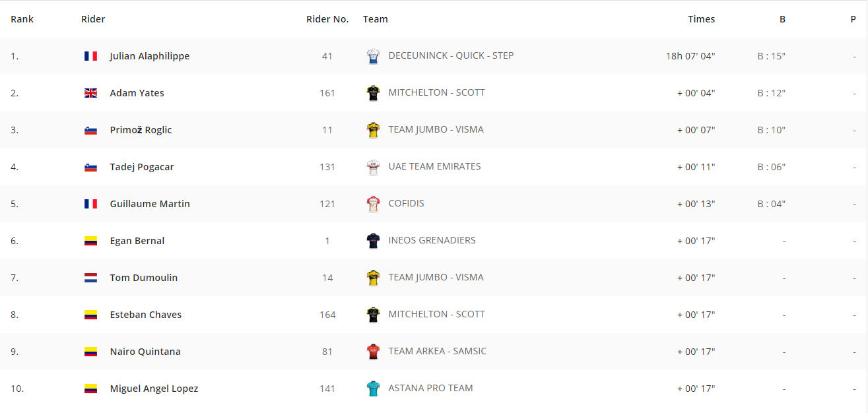The image size is (868, 413).
Task: Click the British flag beside Adam Yates
Action: (91, 93)
